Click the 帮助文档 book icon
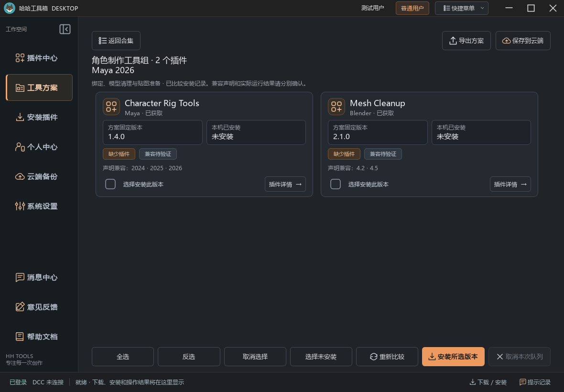 tap(20, 337)
